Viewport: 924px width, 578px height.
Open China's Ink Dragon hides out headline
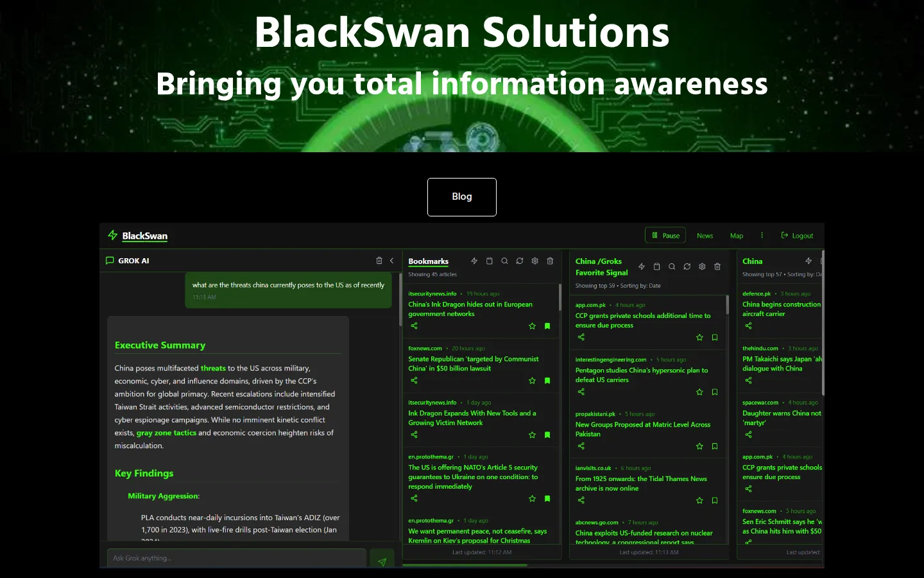(470, 309)
